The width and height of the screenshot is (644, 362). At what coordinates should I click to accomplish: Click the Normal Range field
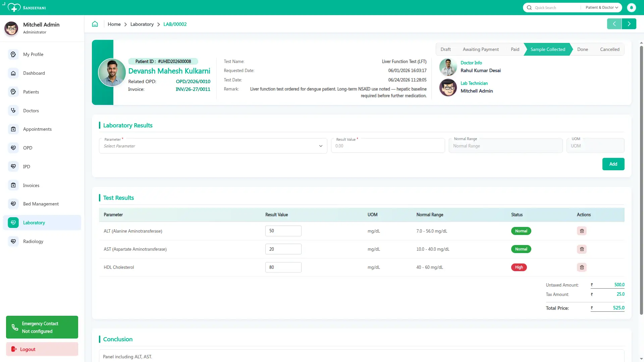tap(505, 146)
